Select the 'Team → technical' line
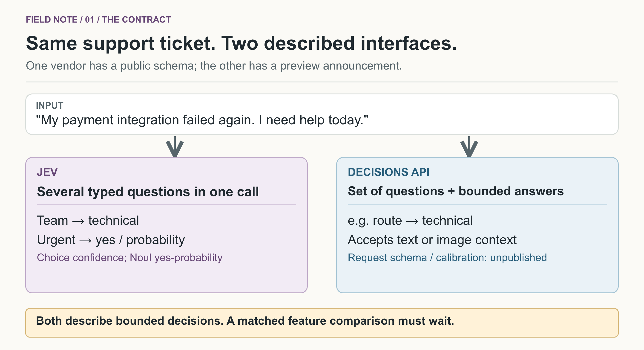 click(x=88, y=221)
